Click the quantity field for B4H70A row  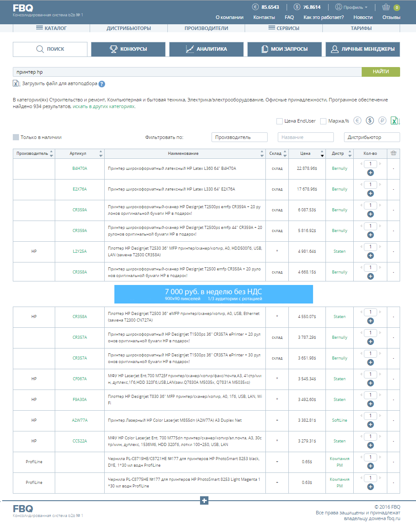[x=370, y=164]
